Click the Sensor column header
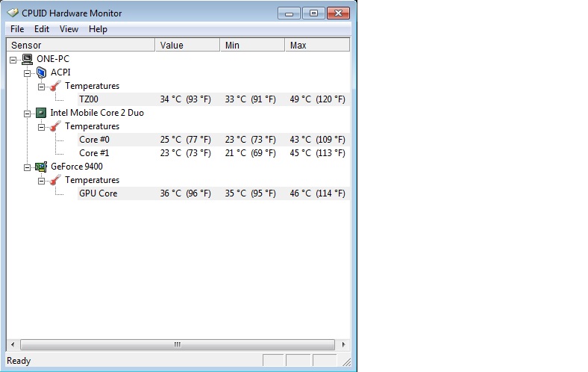 coord(81,45)
